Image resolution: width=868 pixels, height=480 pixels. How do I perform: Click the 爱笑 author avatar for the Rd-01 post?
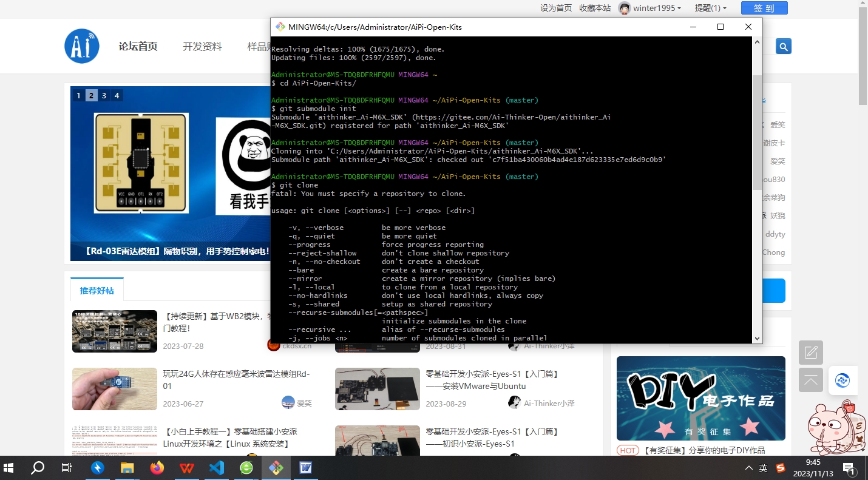288,402
